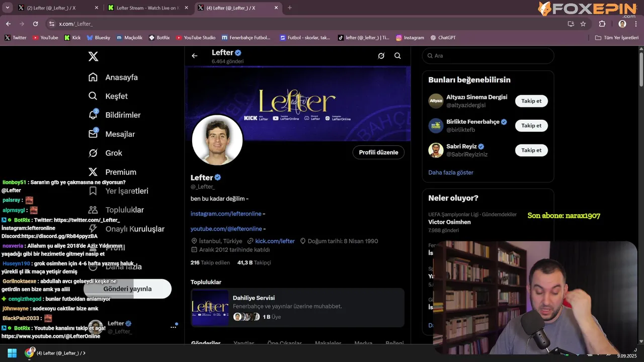The width and height of the screenshot is (644, 362).
Task: Go back with the profile arrow
Action: pos(195,56)
